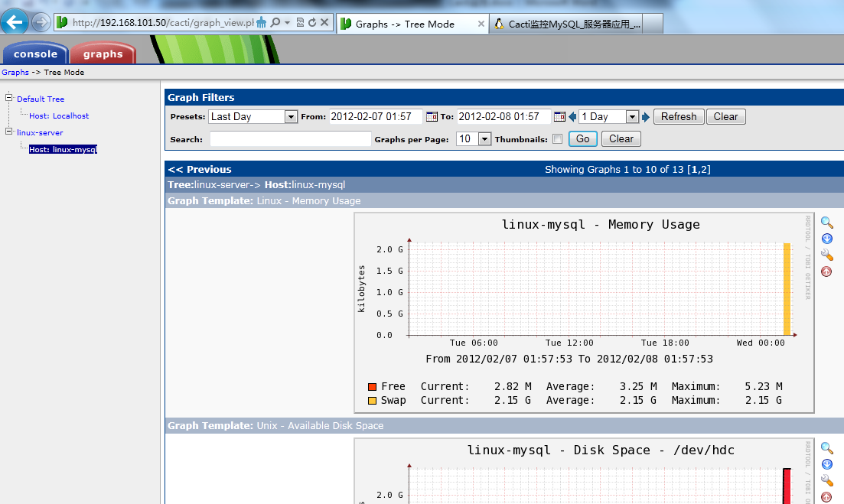Select Host: linux-mysql in tree
This screenshot has height=504, width=844.
pyautogui.click(x=63, y=149)
